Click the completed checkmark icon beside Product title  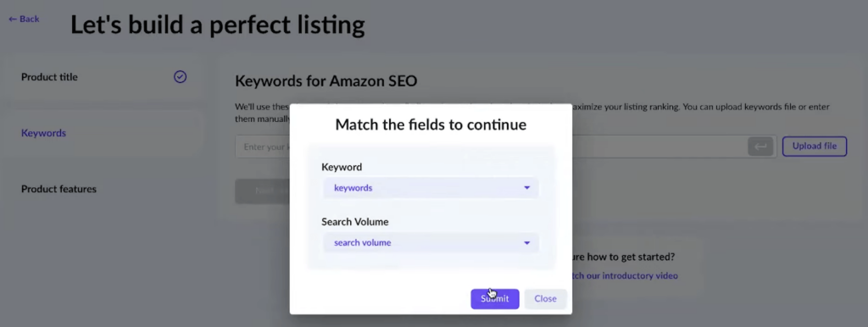click(180, 77)
